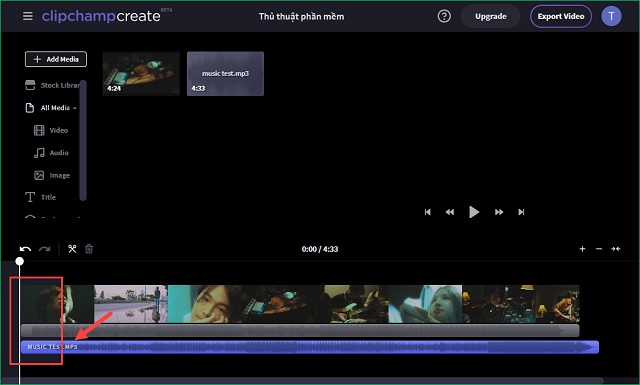The image size is (640, 385).
Task: Select the MUSIC TEST.MP3 audio track
Action: tap(310, 347)
